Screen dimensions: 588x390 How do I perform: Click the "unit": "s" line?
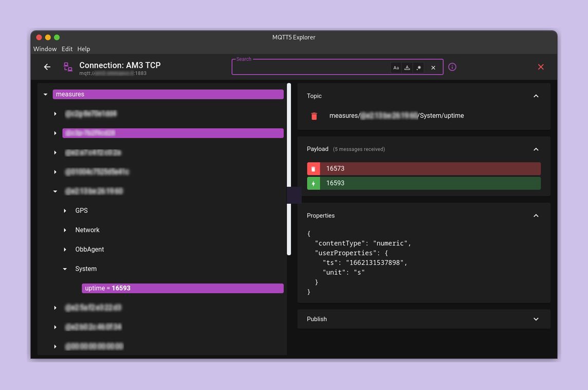click(343, 273)
